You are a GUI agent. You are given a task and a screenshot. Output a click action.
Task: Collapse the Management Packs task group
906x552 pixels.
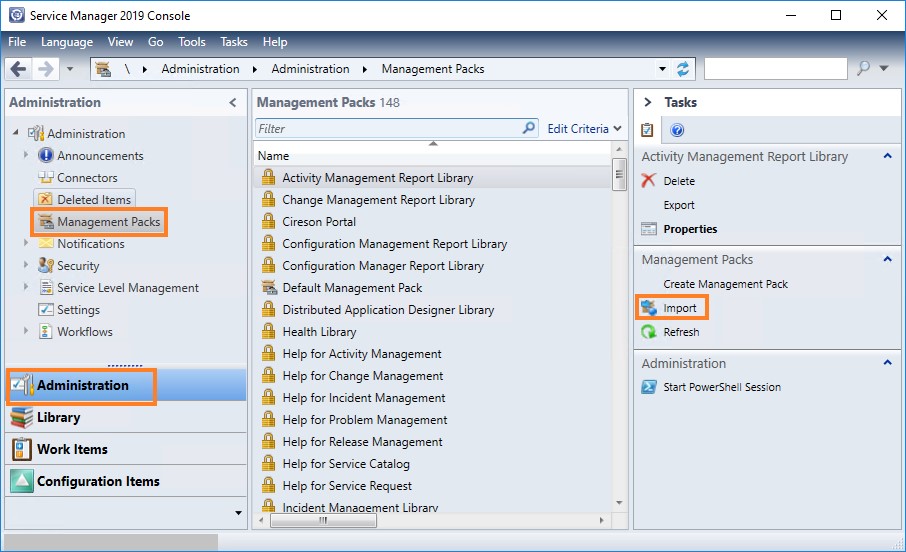click(888, 259)
